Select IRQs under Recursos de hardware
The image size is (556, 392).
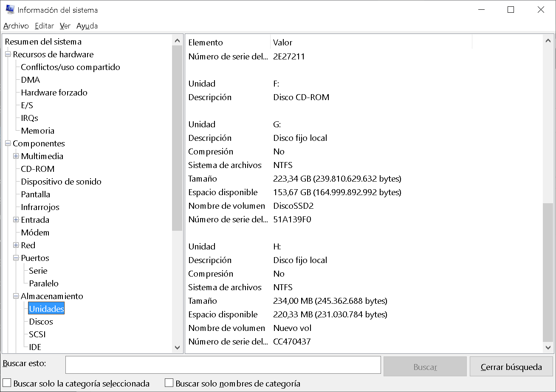(30, 118)
